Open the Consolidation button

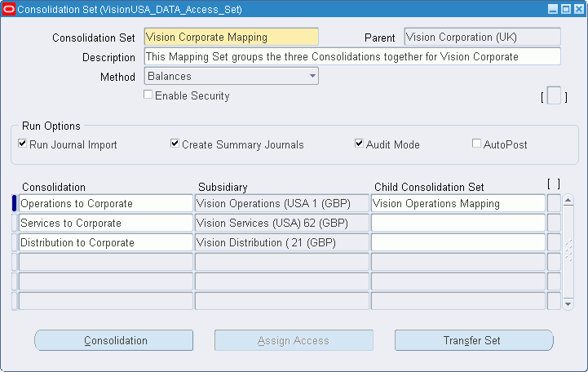point(114,340)
